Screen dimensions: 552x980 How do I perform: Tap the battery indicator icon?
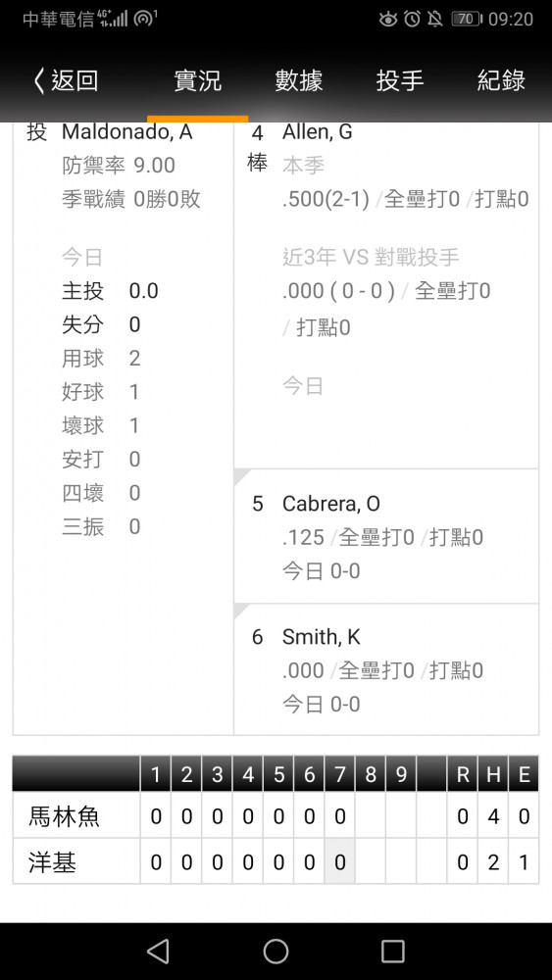467,20
